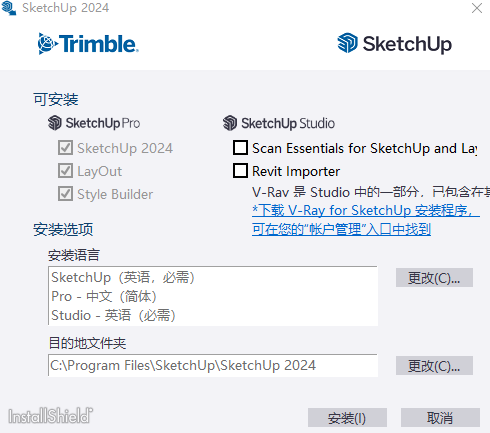Screen dimensions: 490x433
Task: Check the Revit Importer option
Action: coord(240,171)
